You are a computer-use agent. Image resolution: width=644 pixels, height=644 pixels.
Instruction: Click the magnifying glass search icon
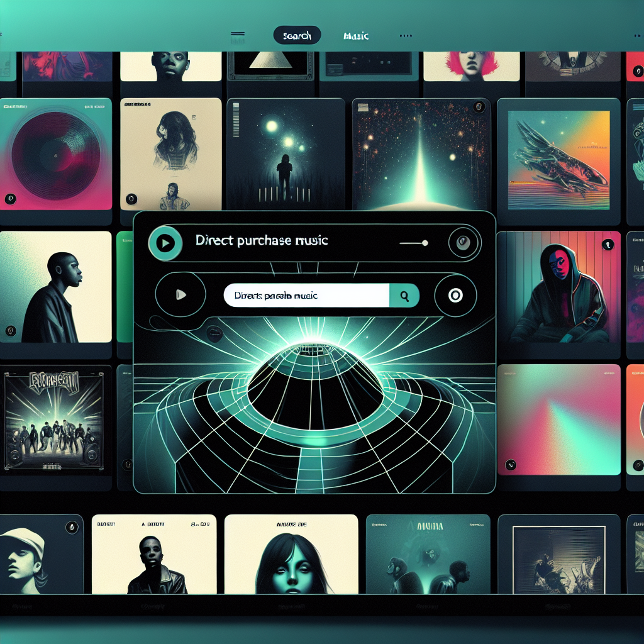pos(404,295)
